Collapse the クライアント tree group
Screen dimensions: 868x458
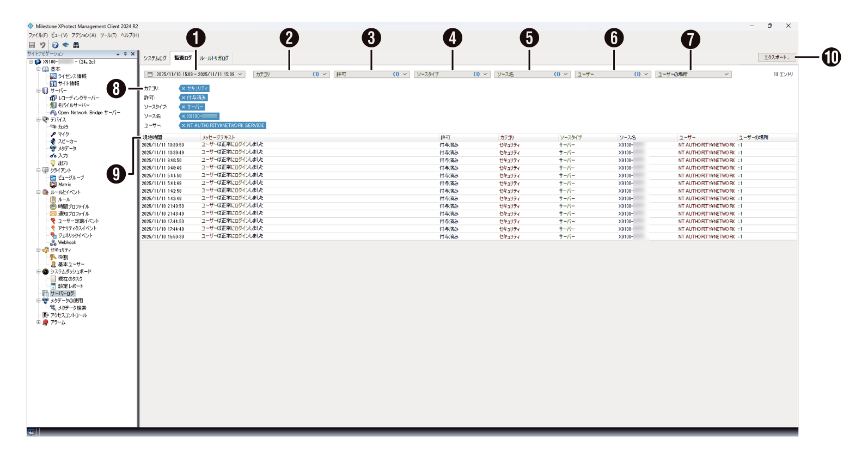click(38, 170)
